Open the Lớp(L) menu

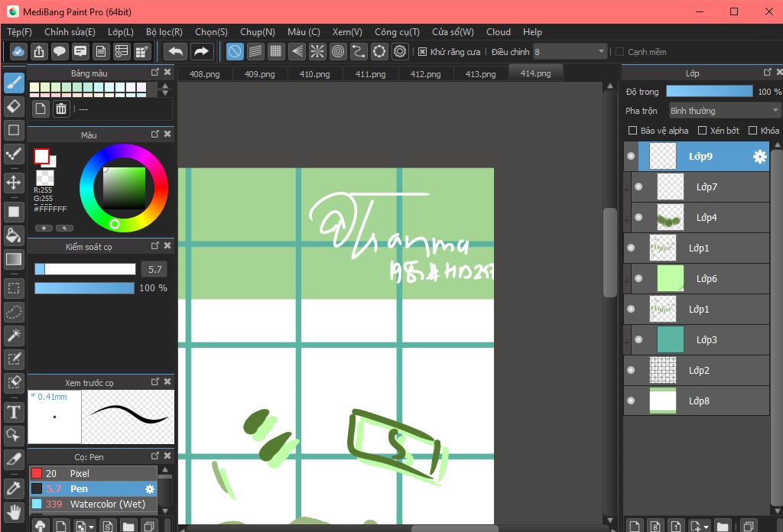pos(121,32)
